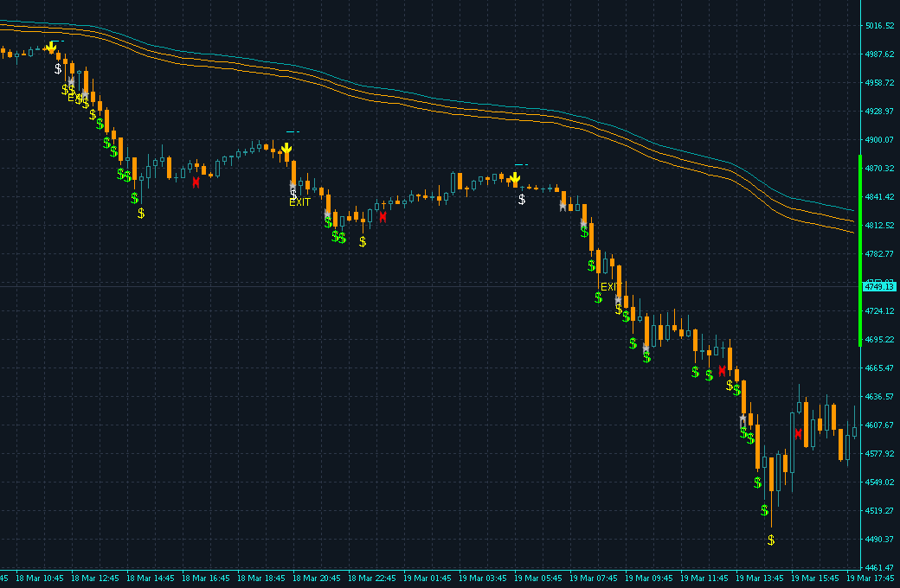Select the EXIT label near 18 Mar 11:45
Viewport: 900px width, 588px height.
point(77,98)
